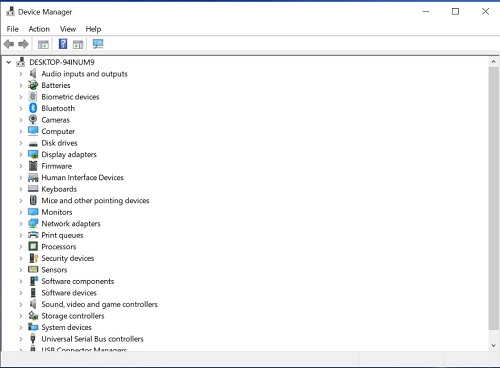Click the Batteries category icon
Viewport: 500px width, 368px height.
point(33,85)
